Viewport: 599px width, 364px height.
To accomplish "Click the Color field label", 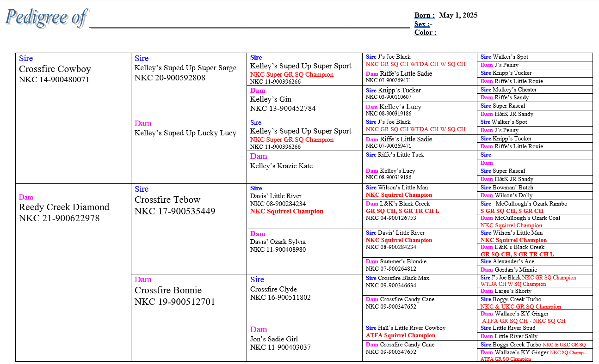I will pos(426,32).
